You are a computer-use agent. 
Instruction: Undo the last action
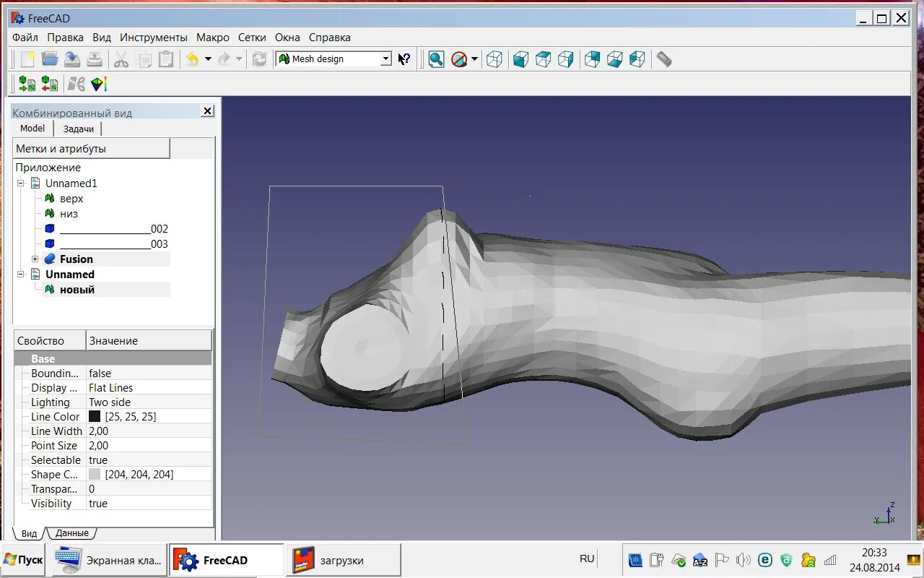pyautogui.click(x=192, y=59)
